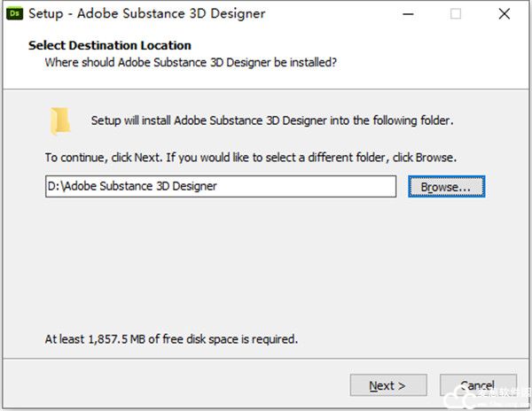
Task: Click the empty title bar area before Minimize
Action: pos(337,14)
